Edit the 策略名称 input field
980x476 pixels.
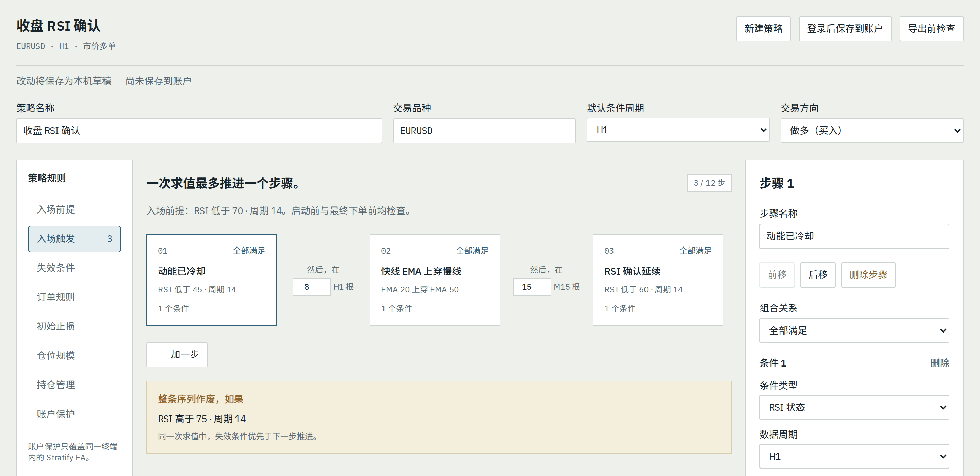click(199, 131)
